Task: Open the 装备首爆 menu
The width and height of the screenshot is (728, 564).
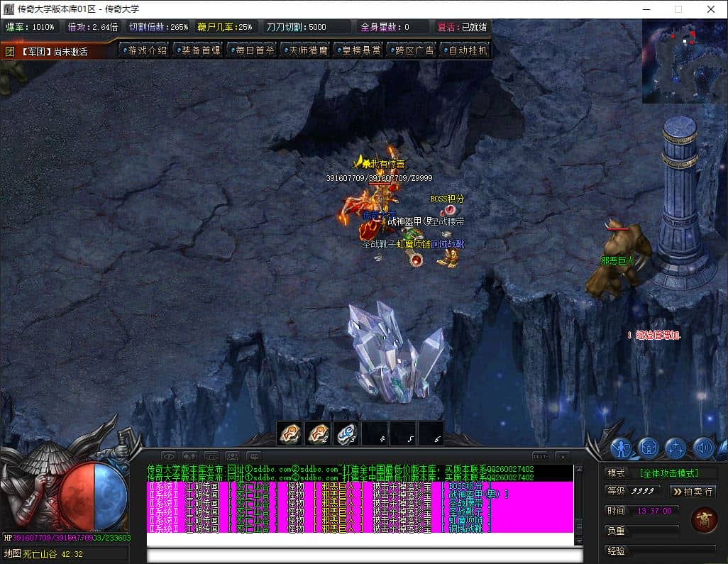Action: click(198, 50)
